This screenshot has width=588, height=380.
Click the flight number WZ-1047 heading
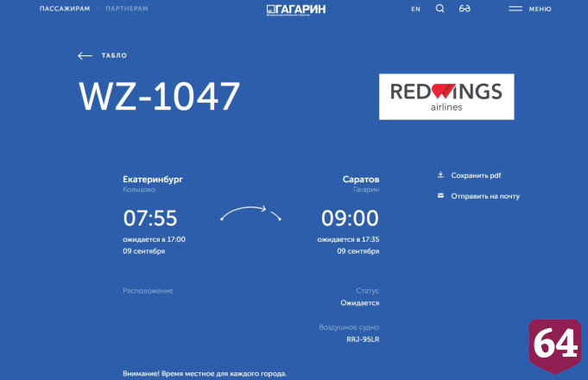pos(160,97)
